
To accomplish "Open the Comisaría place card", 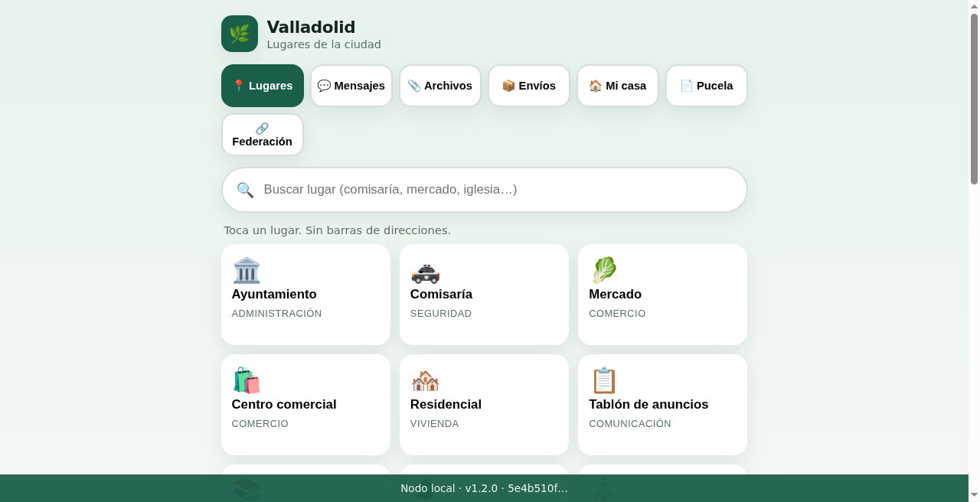I will [484, 295].
